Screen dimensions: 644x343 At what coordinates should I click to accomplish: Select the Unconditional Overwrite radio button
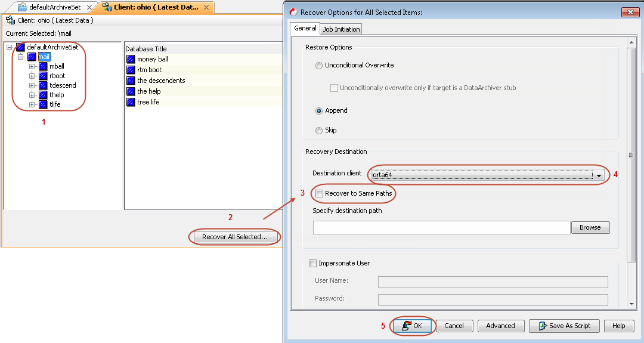click(x=319, y=66)
